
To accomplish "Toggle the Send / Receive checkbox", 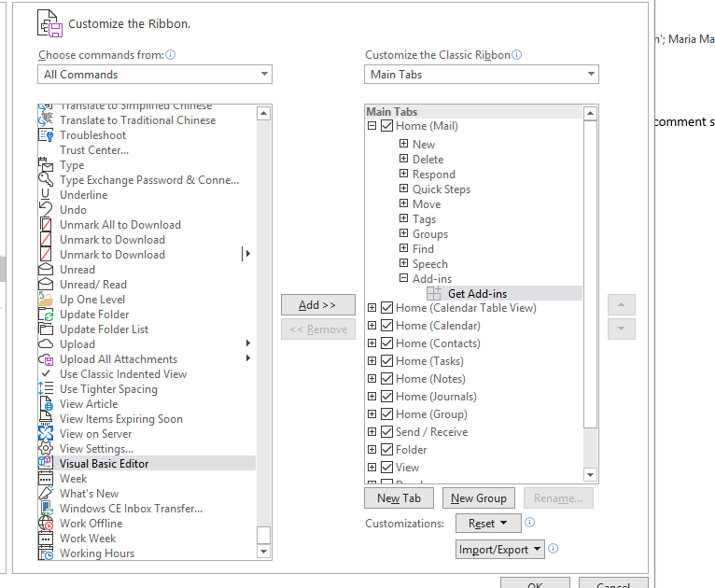I will 386,431.
